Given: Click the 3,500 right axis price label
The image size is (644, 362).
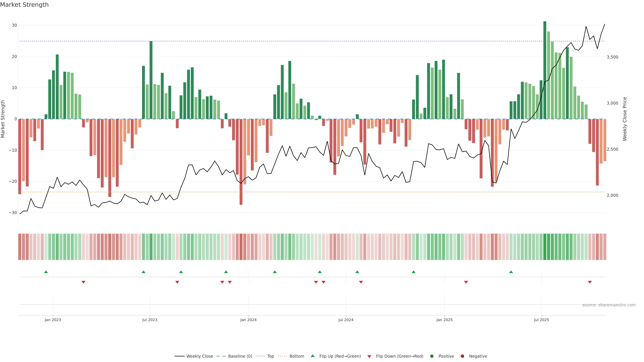Looking at the screenshot, I should click(612, 57).
